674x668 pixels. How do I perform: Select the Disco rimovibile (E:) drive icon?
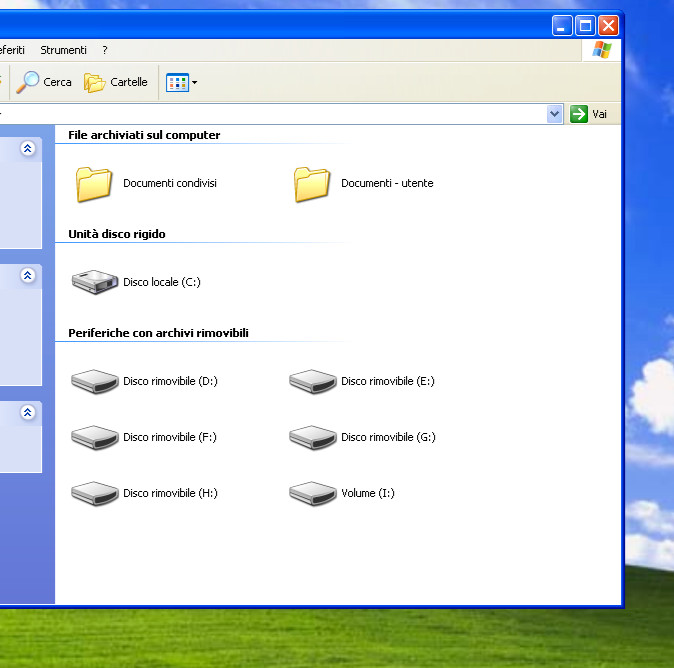tap(312, 381)
